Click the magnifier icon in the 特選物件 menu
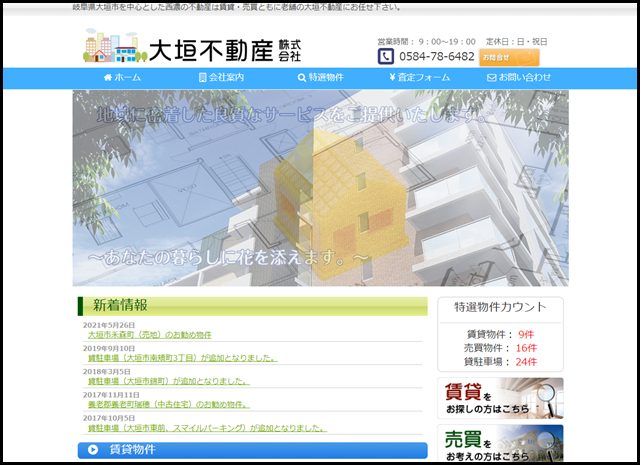This screenshot has height=465, width=640. tap(302, 78)
